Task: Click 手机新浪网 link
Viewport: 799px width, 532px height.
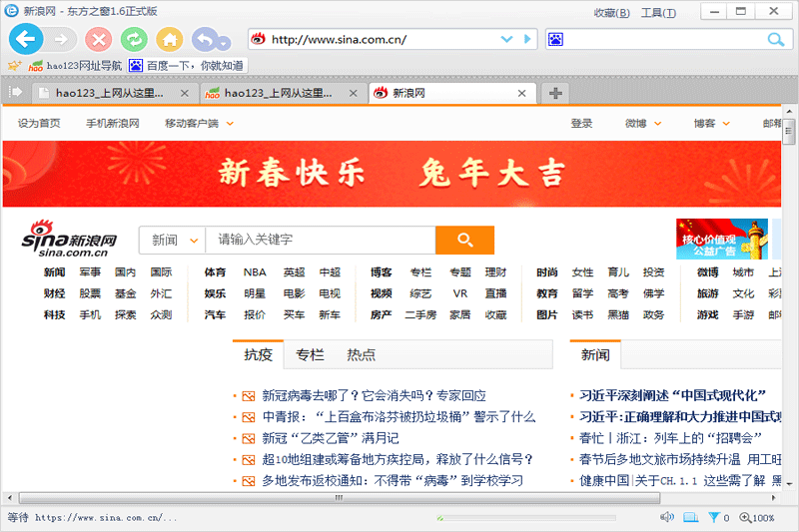Action: pos(113,123)
